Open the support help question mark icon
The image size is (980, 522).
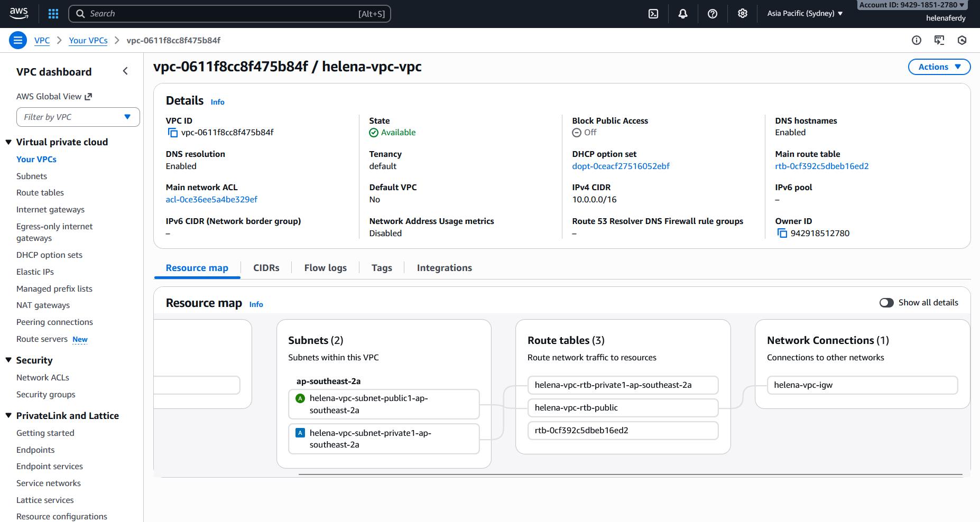tap(713, 14)
